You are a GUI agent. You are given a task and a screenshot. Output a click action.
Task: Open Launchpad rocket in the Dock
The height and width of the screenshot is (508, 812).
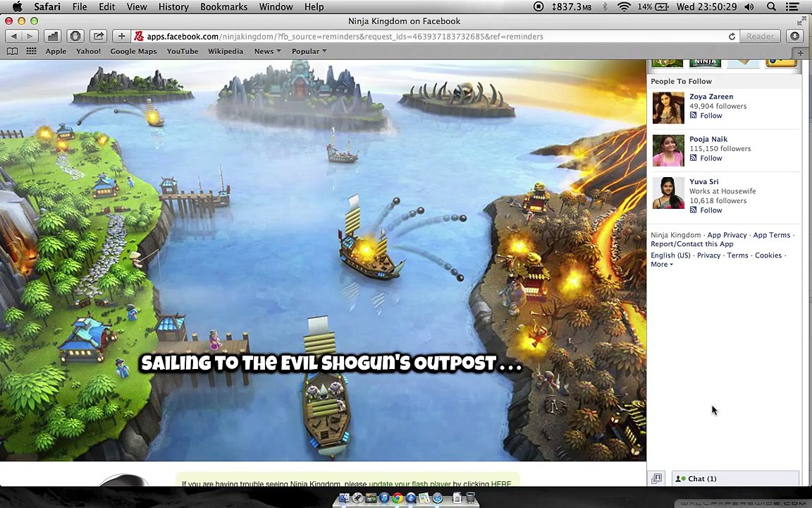coord(357,498)
